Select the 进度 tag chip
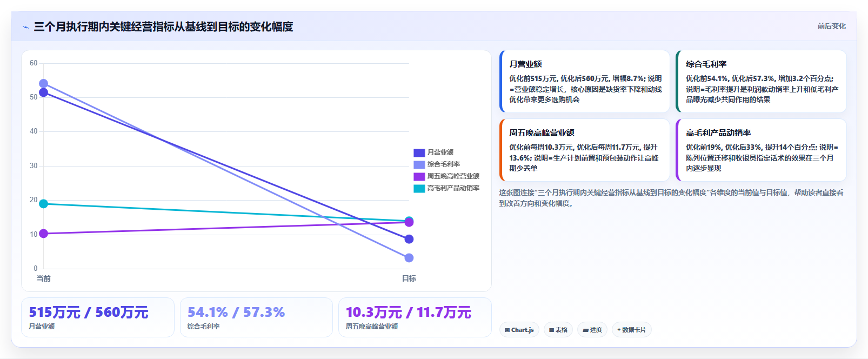The height and width of the screenshot is (359, 868). click(592, 330)
